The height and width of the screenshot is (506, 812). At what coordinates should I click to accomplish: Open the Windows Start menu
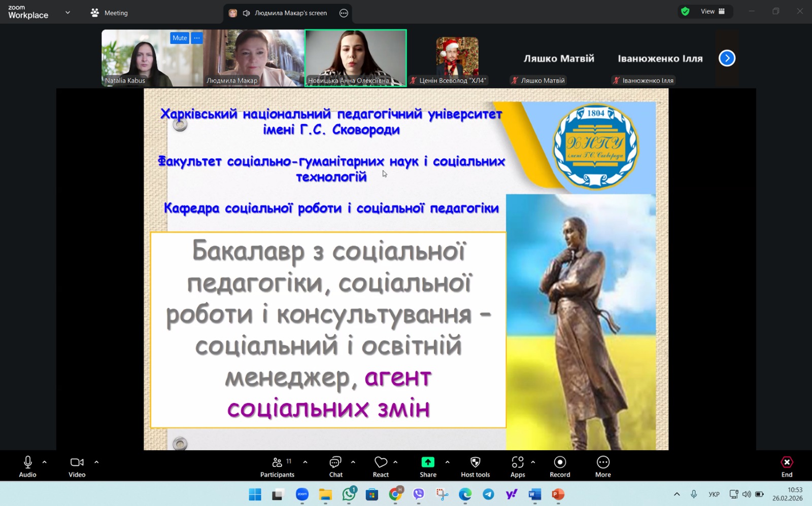click(x=255, y=494)
